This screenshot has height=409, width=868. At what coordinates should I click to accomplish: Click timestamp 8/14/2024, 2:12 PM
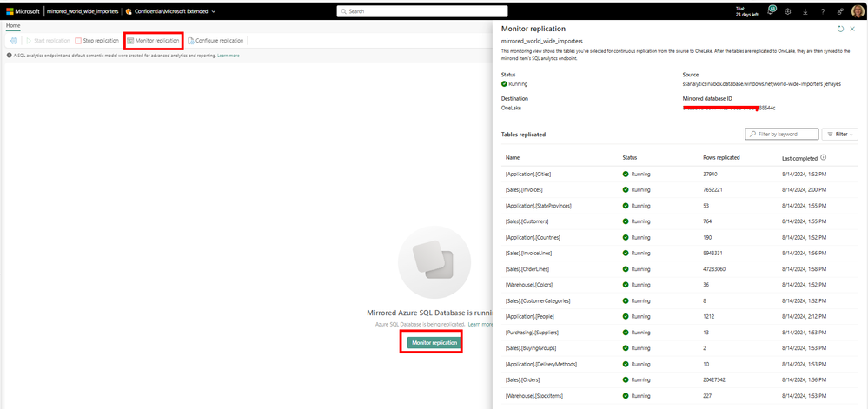[804, 317]
